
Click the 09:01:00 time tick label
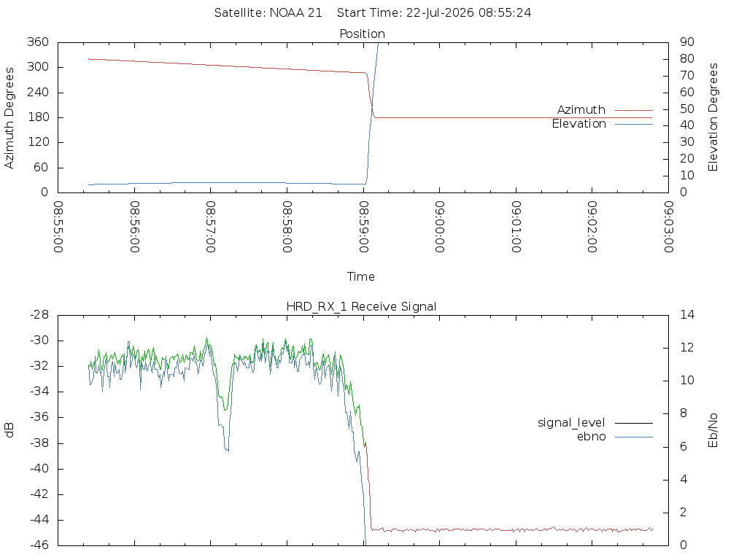click(x=516, y=227)
